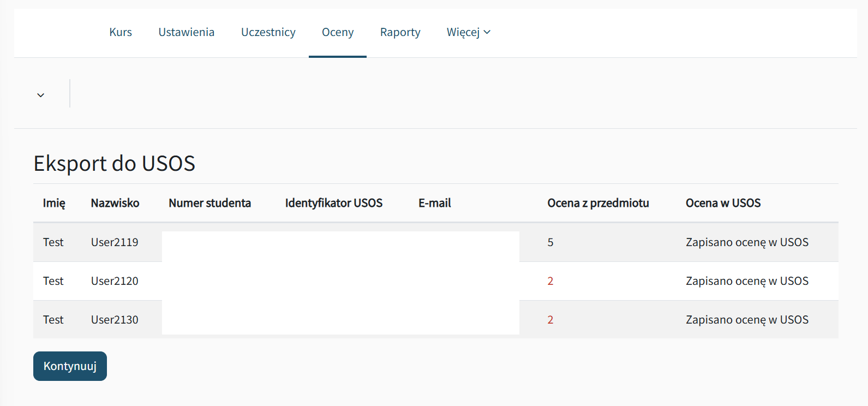Go to the Uczestnicy tab
868x406 pixels.
click(268, 32)
